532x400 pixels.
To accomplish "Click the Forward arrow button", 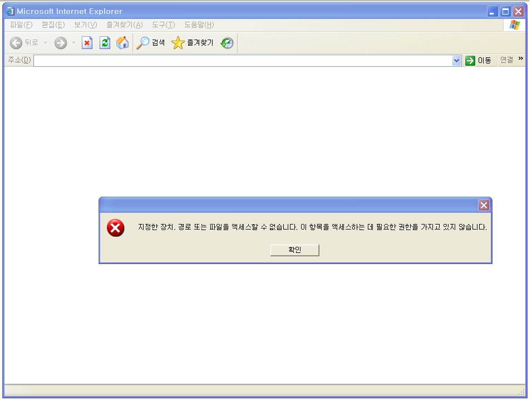I will 61,43.
